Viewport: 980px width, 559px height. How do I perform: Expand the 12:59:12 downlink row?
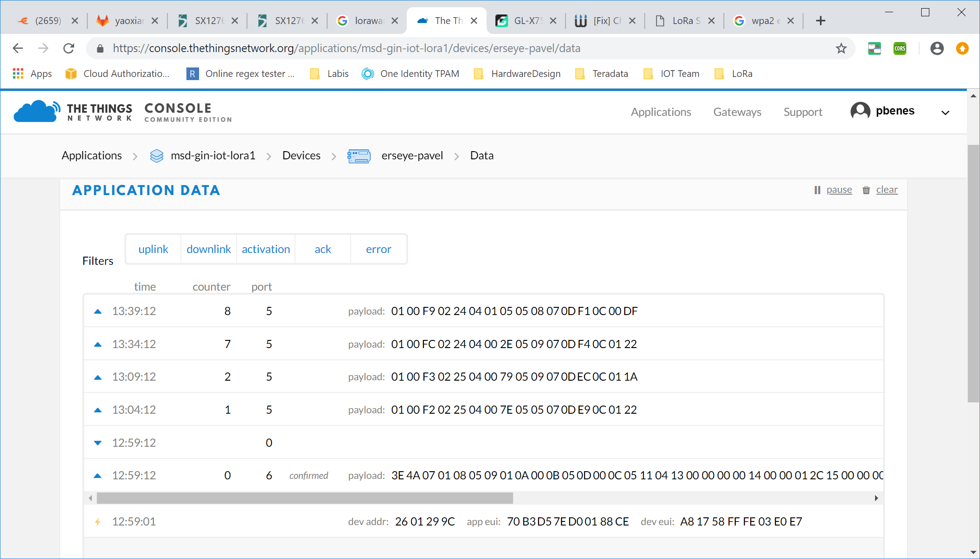(483, 443)
